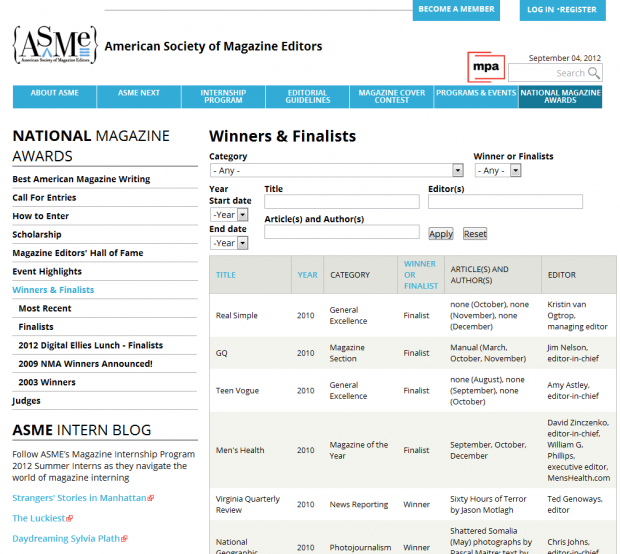The image size is (620, 554).
Task: Click the mpa logo
Action: tap(486, 67)
